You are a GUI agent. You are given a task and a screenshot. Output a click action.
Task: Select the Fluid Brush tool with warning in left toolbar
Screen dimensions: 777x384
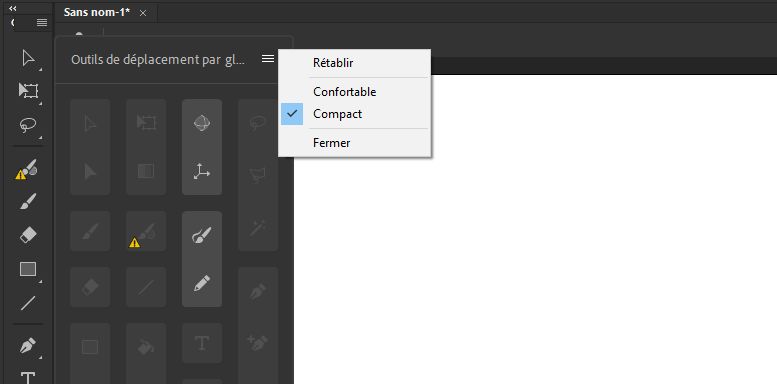27,169
